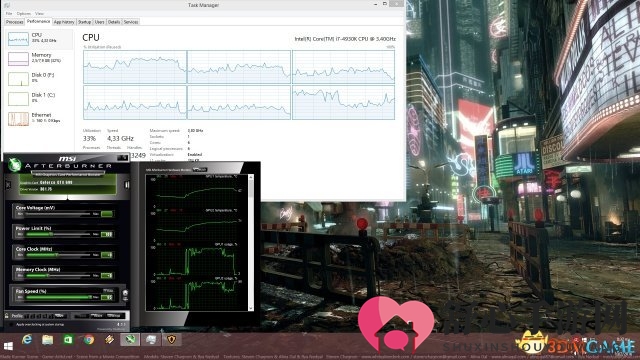The width and height of the screenshot is (640, 360).
Task: Click the green Afterburner logo orb
Action: coord(15,165)
